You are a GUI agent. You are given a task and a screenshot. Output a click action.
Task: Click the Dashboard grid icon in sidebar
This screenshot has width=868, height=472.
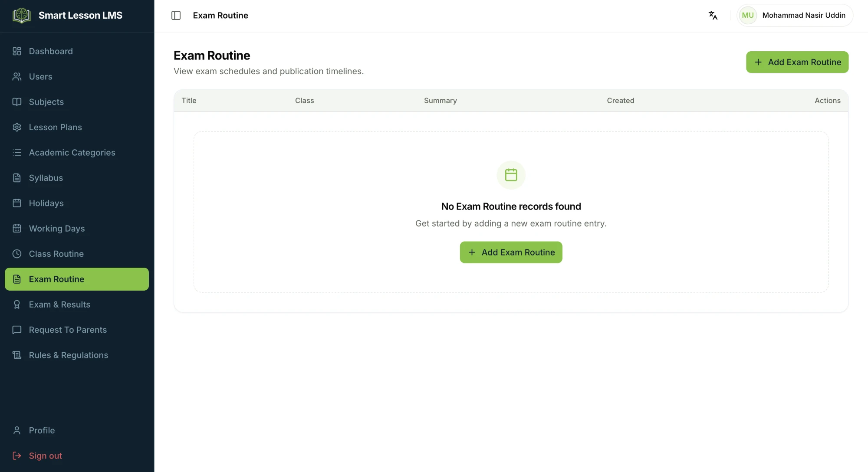click(17, 51)
